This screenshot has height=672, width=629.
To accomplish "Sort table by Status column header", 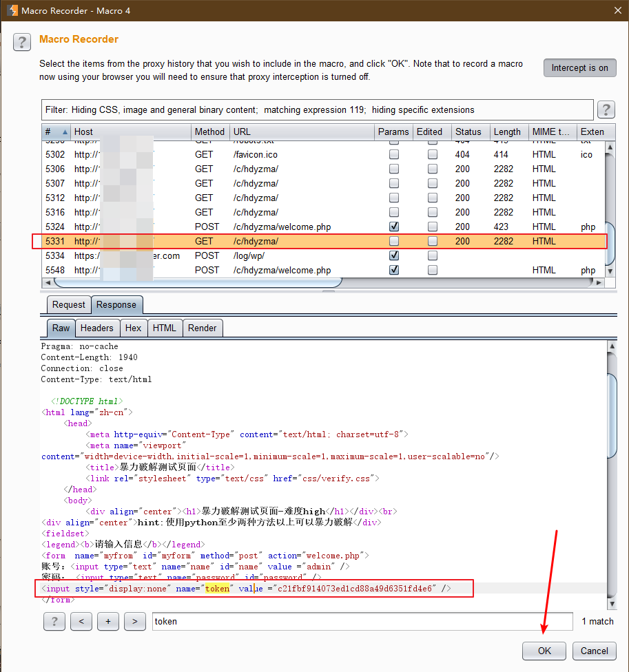I will pos(468,132).
